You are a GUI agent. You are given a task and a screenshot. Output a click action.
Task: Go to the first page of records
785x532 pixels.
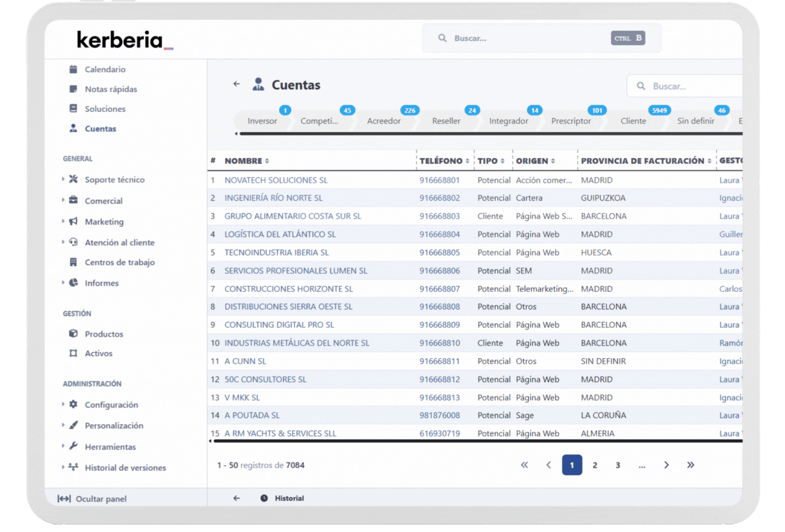pyautogui.click(x=524, y=465)
